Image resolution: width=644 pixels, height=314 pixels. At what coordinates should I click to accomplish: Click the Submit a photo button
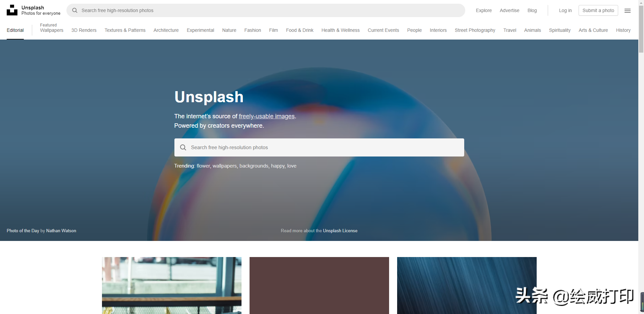598,10
